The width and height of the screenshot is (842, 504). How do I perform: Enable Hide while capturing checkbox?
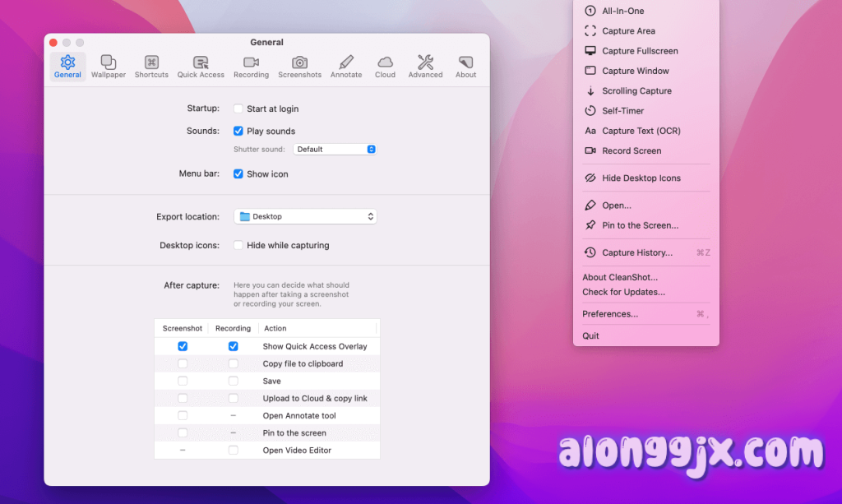[238, 245]
